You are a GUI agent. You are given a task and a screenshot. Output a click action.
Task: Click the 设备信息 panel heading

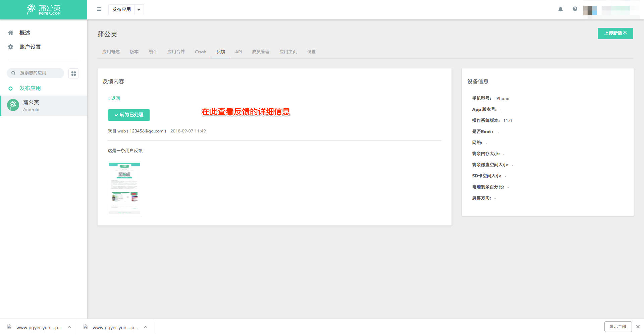point(478,81)
